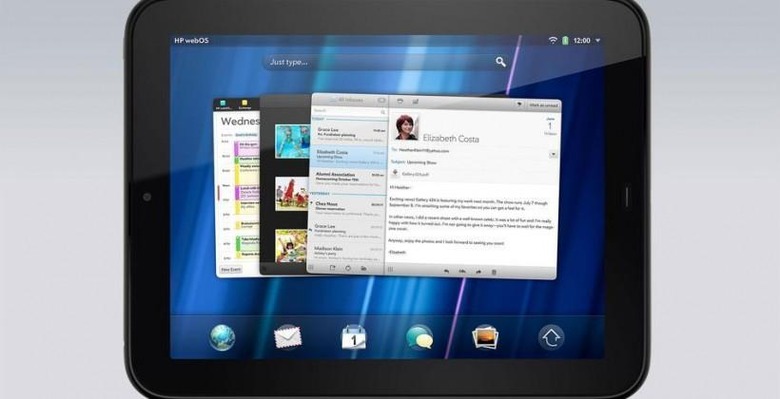
Task: Launch the Email envelope dock icon
Action: coord(288,337)
